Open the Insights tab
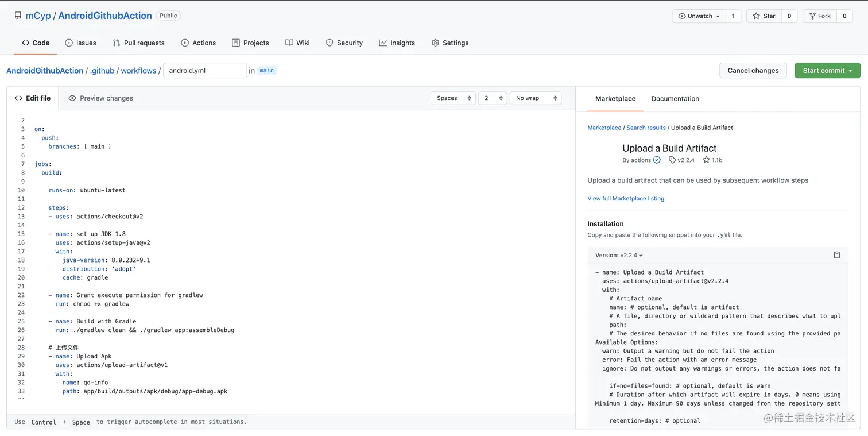Image resolution: width=868 pixels, height=436 pixels. click(x=397, y=43)
